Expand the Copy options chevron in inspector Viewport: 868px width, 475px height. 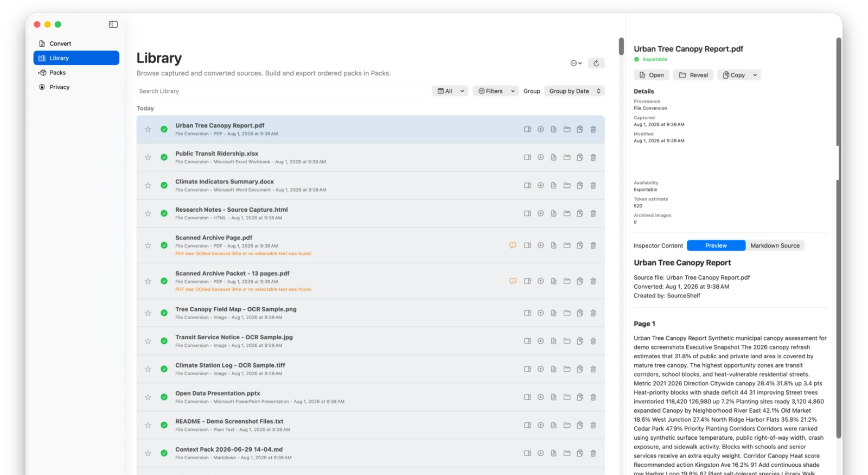(755, 75)
